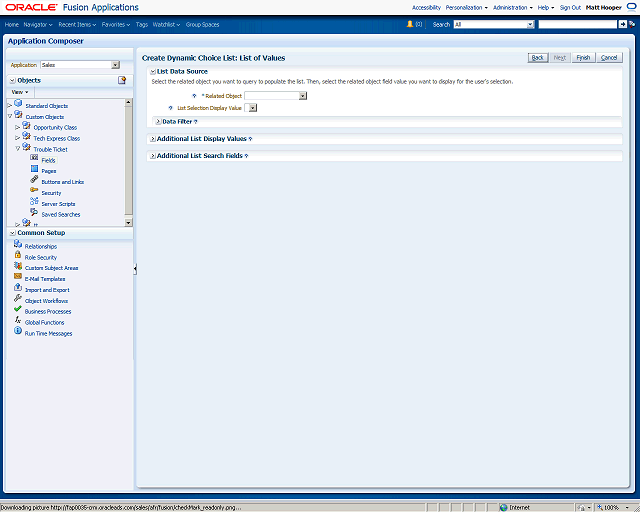The height and width of the screenshot is (512, 640).
Task: Select Fields under Trouble Ticket
Action: (x=48, y=160)
